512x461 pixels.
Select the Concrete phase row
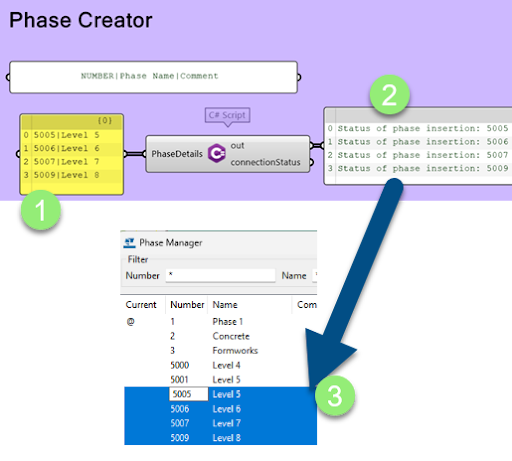220,336
